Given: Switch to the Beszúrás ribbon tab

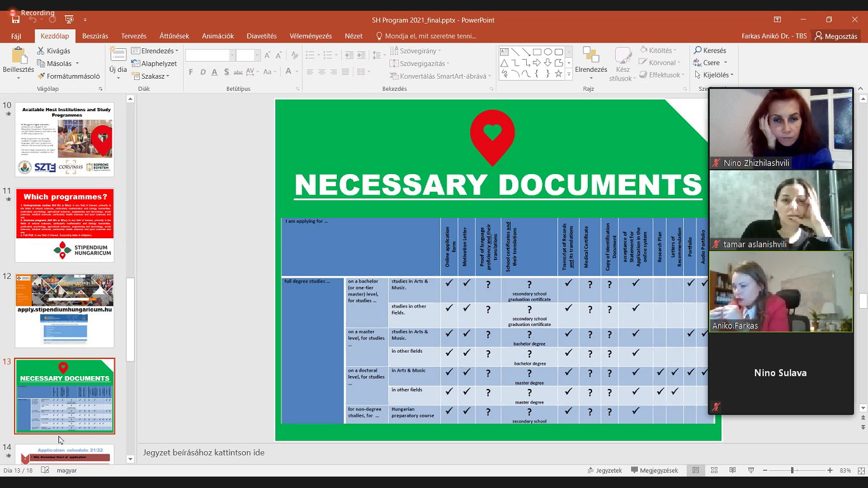Looking at the screenshot, I should [x=95, y=36].
